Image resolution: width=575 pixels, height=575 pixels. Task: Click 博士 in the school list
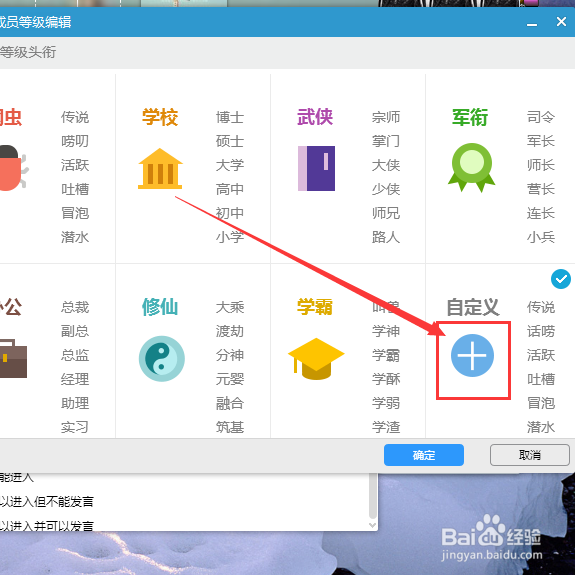[x=230, y=117]
